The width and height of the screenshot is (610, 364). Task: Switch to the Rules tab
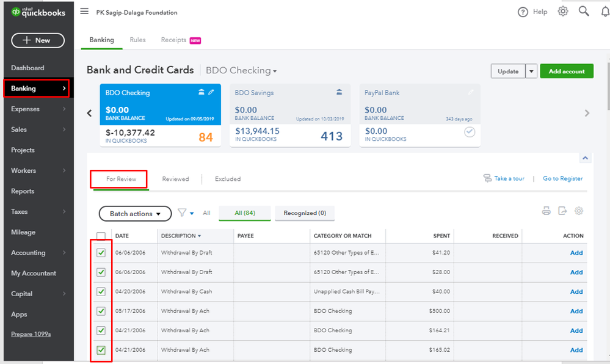pyautogui.click(x=137, y=40)
